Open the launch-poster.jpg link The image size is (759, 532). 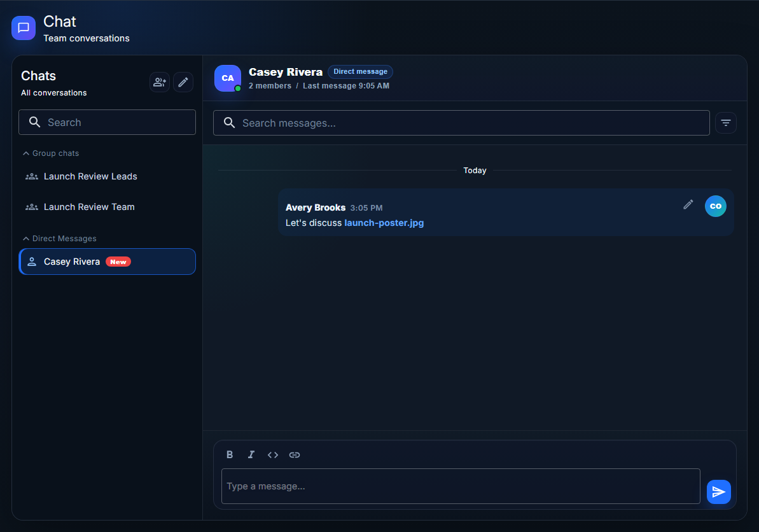tap(384, 223)
